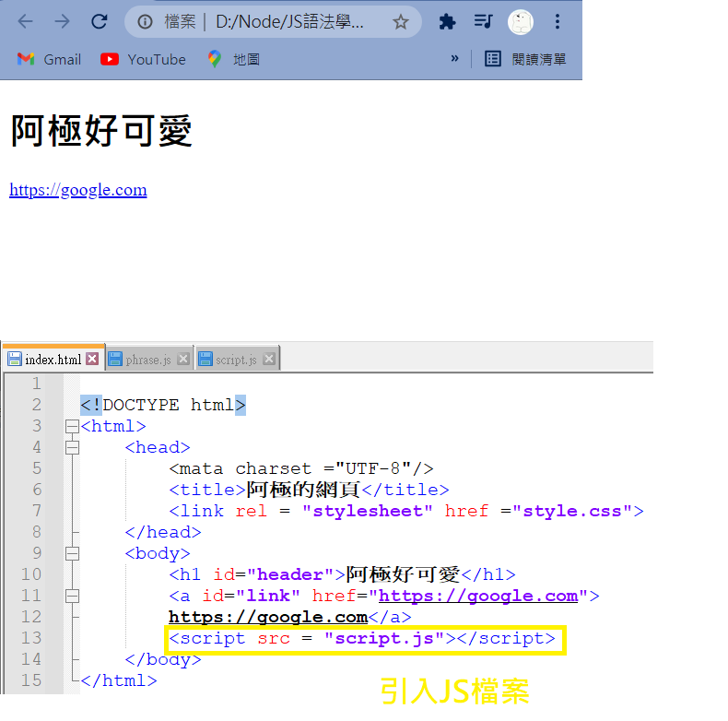Reload the page with refresh icon
The height and width of the screenshot is (721, 728).
click(99, 21)
